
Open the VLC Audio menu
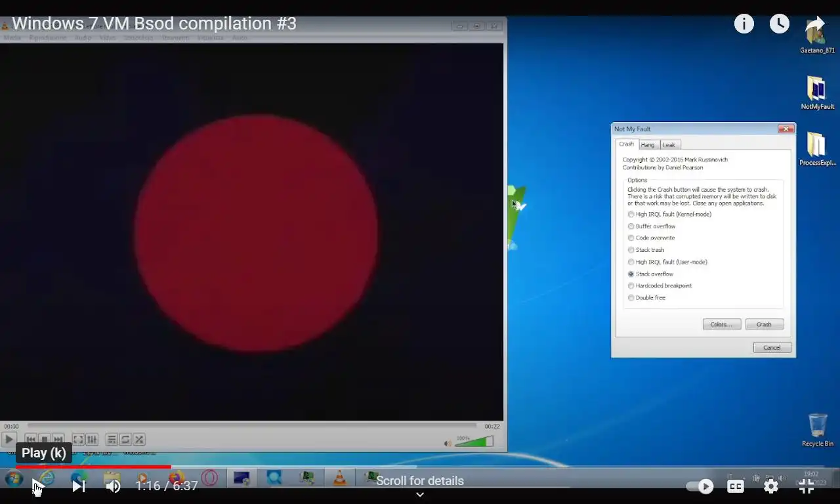(83, 38)
